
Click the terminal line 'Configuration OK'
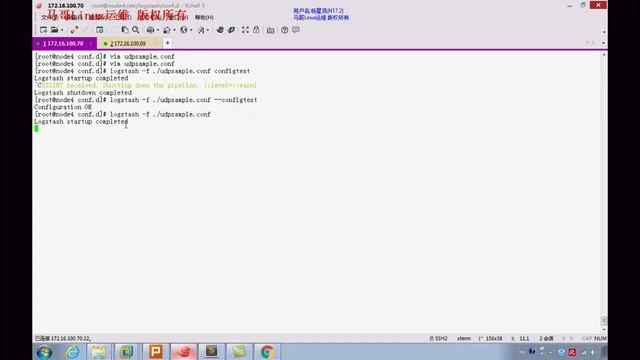pyautogui.click(x=63, y=107)
